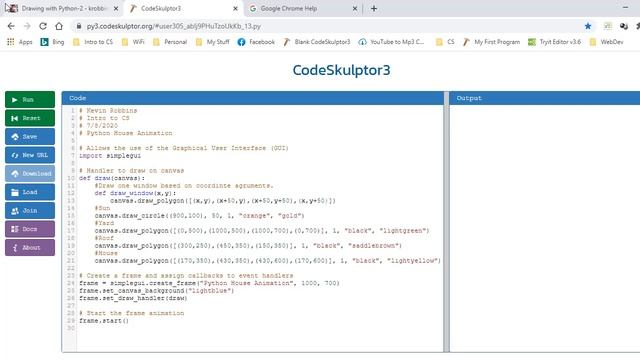The image size is (640, 360).
Task: Open the My Stuff bookmark folder
Action: [x=212, y=42]
